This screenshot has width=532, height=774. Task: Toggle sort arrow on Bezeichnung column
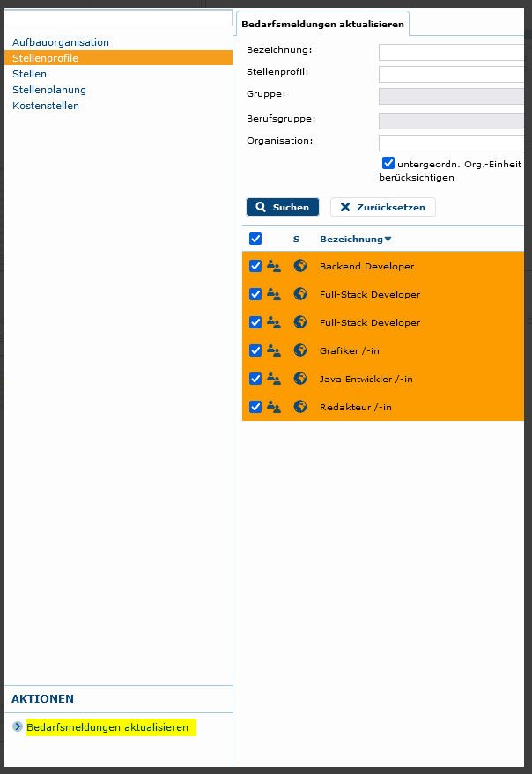388,240
